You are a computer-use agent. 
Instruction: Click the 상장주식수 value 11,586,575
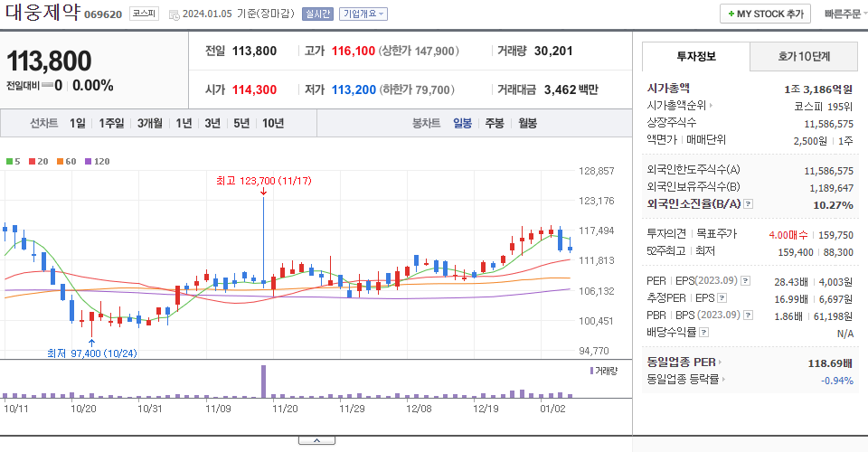click(829, 124)
